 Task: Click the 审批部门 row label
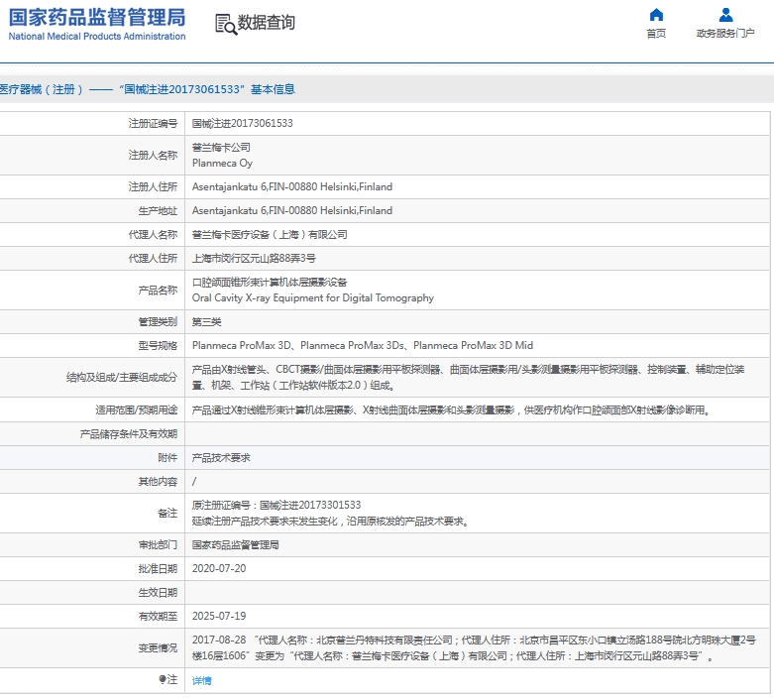coord(158,545)
